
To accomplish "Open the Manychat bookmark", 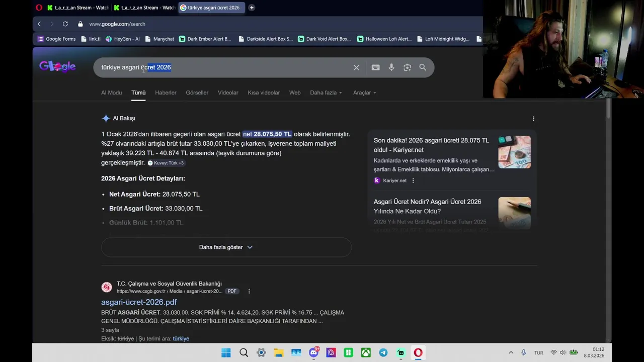I will coord(159,39).
